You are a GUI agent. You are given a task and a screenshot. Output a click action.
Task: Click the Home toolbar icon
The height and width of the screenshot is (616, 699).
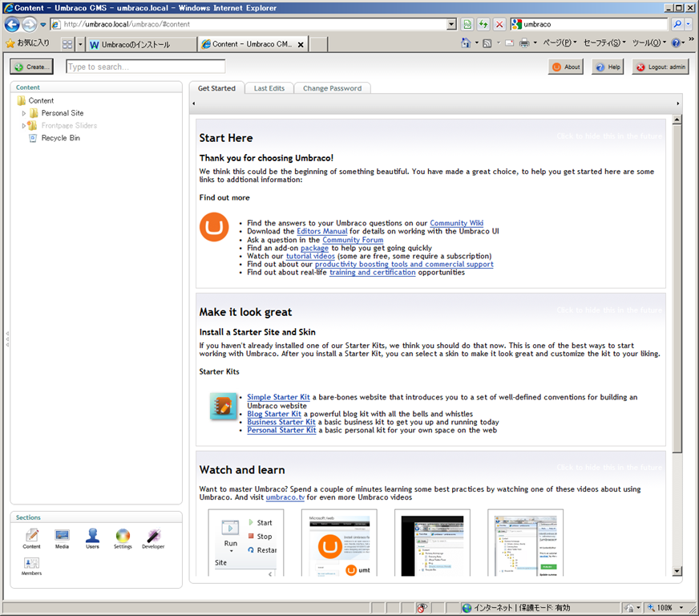[x=466, y=43]
